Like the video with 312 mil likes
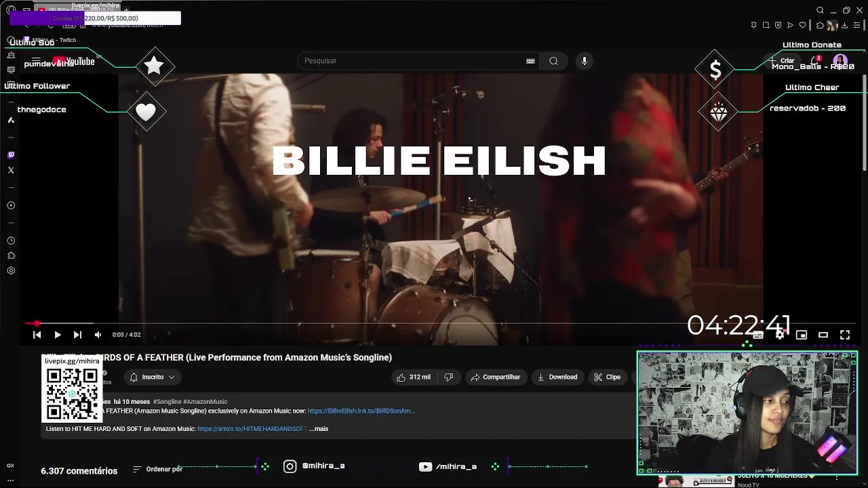Image resolution: width=868 pixels, height=488 pixels. [x=414, y=377]
